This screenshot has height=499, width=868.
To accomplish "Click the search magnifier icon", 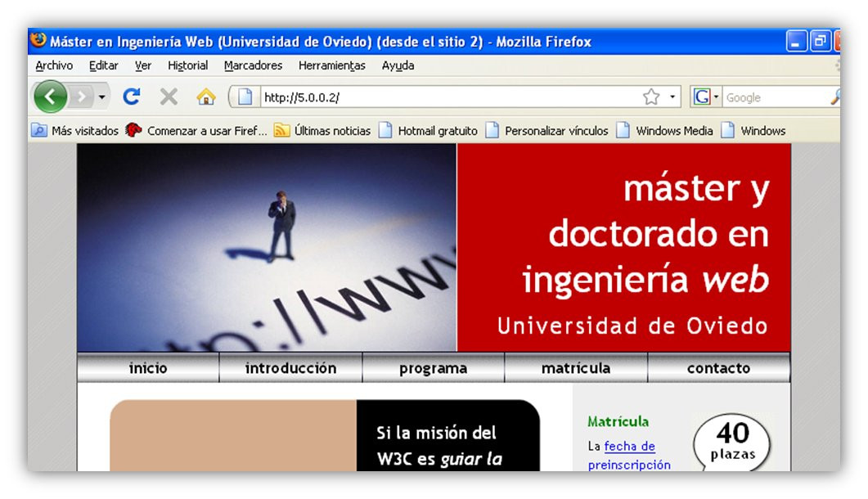I will click(835, 97).
